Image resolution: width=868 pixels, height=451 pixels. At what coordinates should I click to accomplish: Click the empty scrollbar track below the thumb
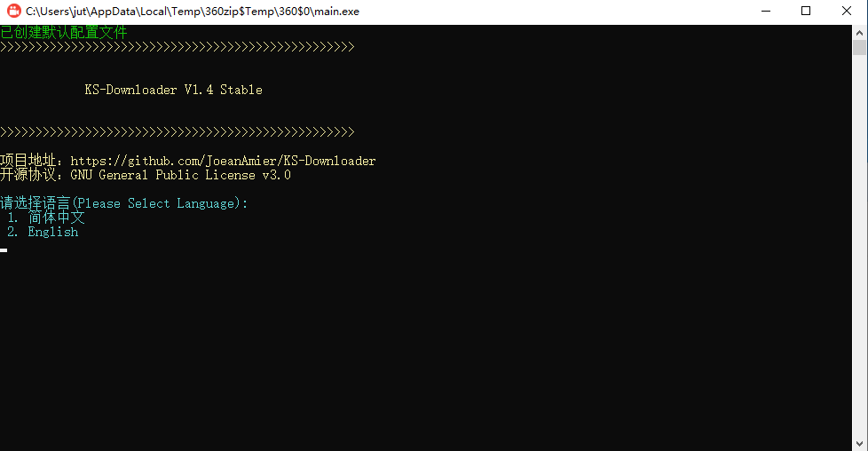click(859, 246)
